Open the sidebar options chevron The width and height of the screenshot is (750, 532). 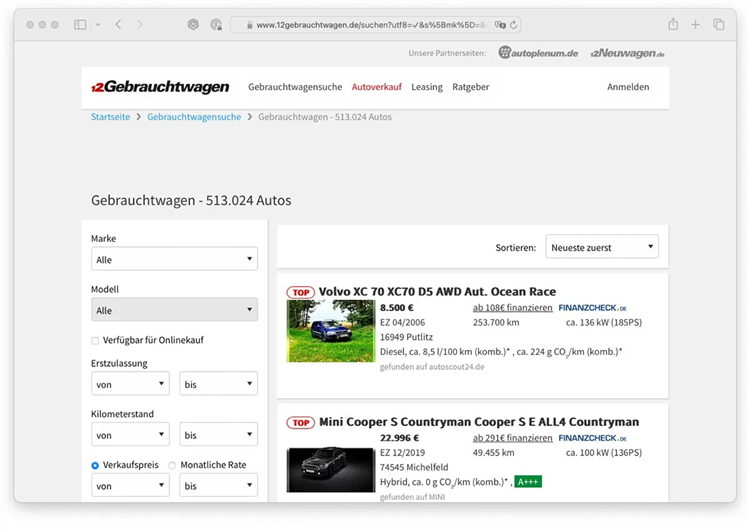98,24
